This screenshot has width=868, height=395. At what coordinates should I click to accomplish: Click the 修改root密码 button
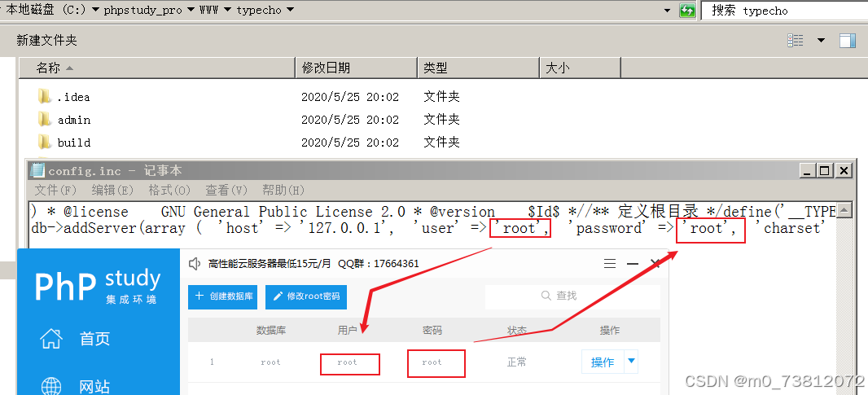coord(306,296)
